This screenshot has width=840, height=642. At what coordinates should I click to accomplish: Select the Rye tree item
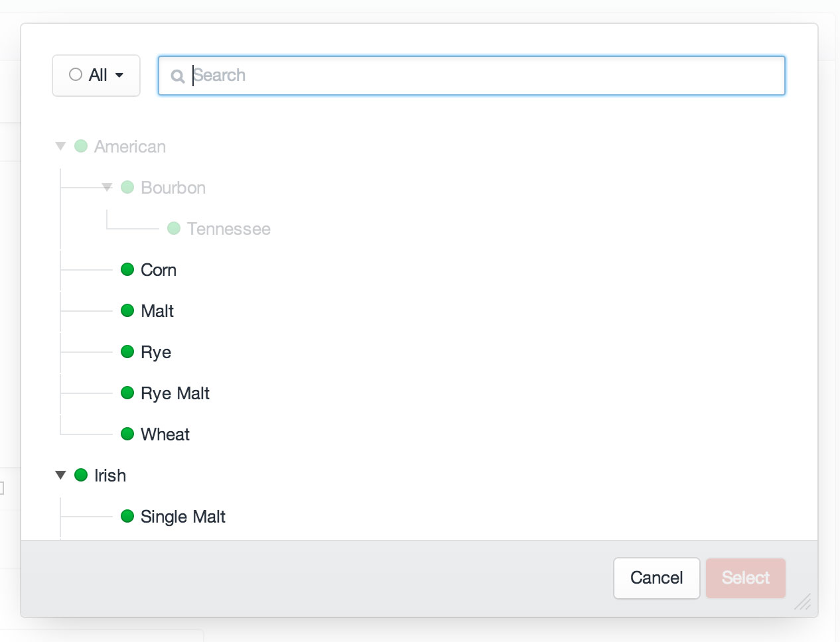pyautogui.click(x=156, y=352)
